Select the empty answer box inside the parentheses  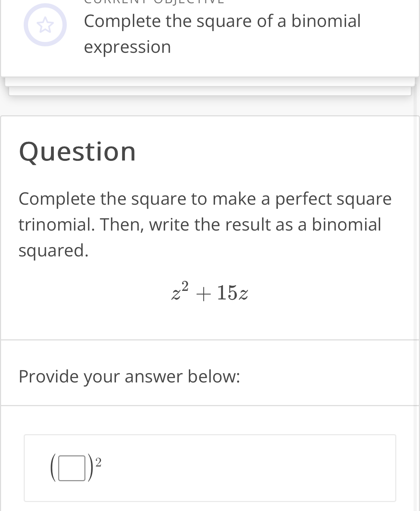[x=71, y=468]
